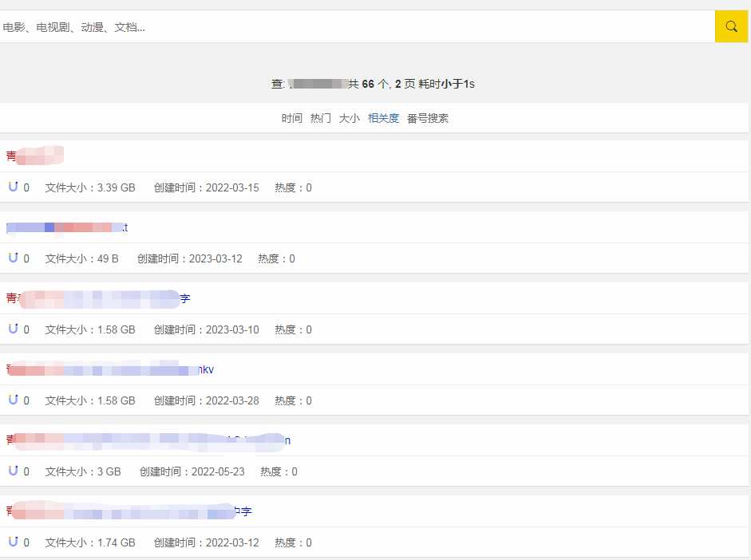
Task: Sort results by 热门
Action: (320, 118)
